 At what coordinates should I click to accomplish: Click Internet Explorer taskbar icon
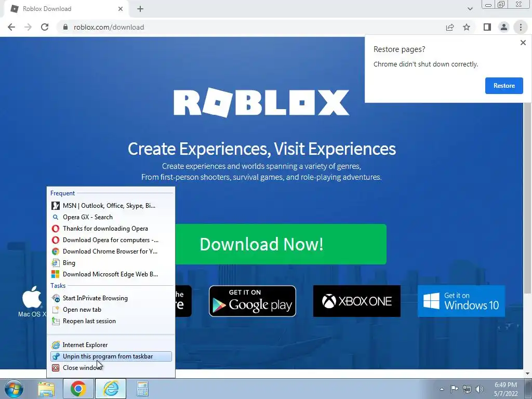pyautogui.click(x=111, y=389)
